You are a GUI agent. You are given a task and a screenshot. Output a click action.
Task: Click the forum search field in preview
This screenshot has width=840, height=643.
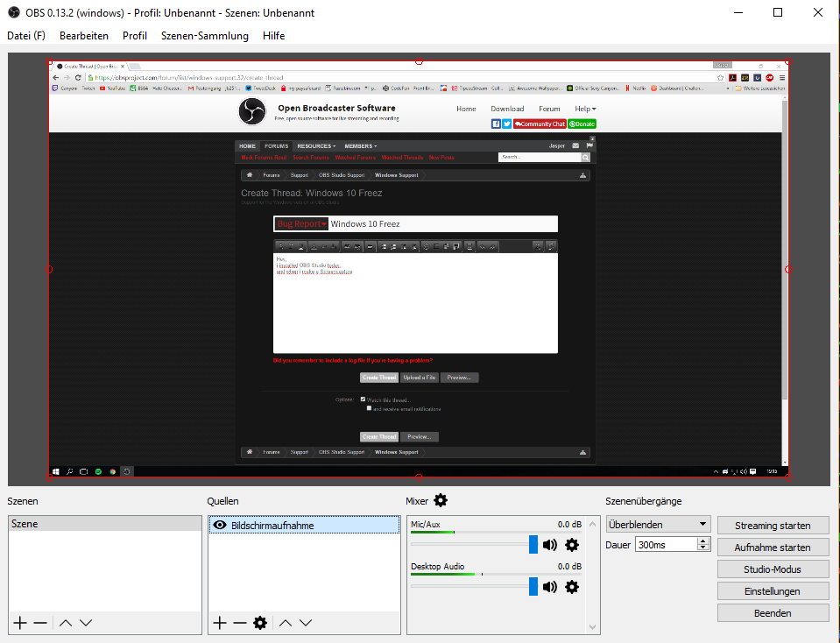point(540,157)
